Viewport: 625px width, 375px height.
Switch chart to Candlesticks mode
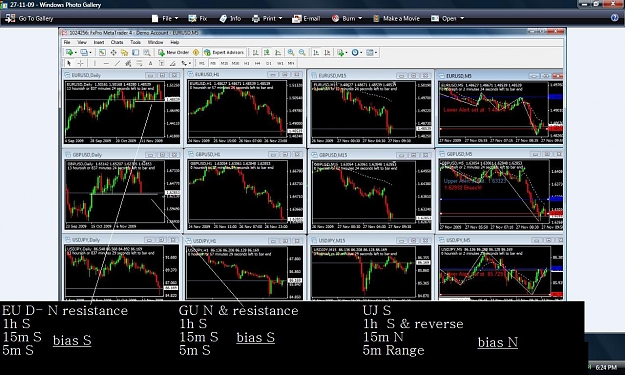point(267,52)
